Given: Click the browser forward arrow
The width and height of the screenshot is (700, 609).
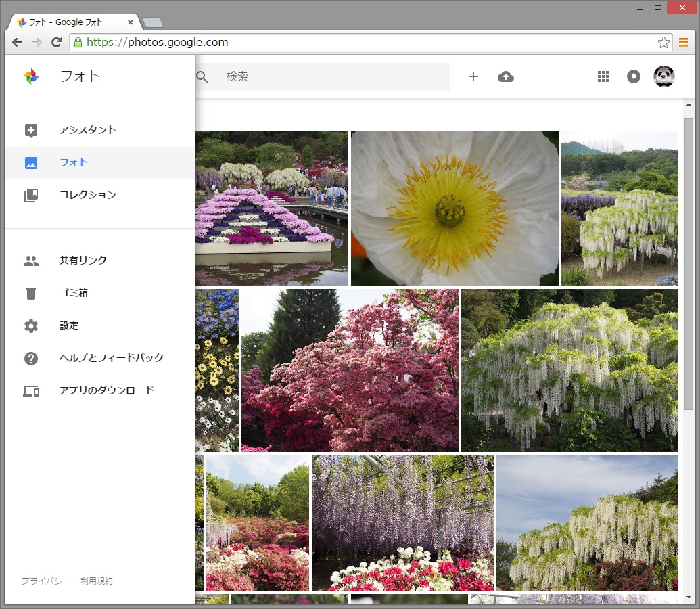Looking at the screenshot, I should (x=37, y=43).
